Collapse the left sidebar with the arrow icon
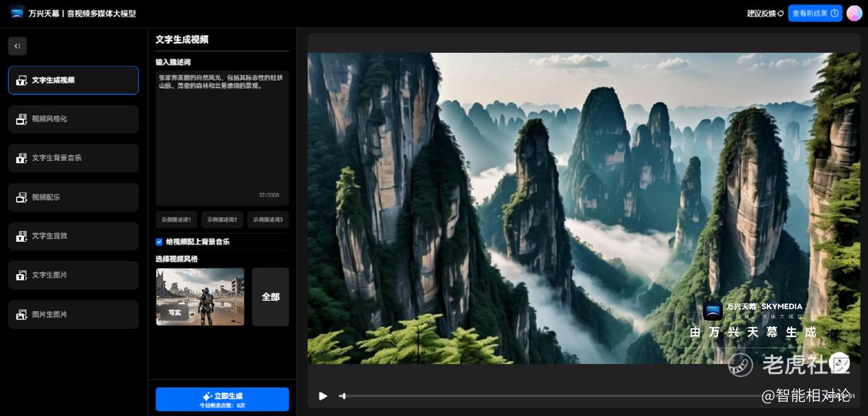868x416 pixels. coord(17,46)
